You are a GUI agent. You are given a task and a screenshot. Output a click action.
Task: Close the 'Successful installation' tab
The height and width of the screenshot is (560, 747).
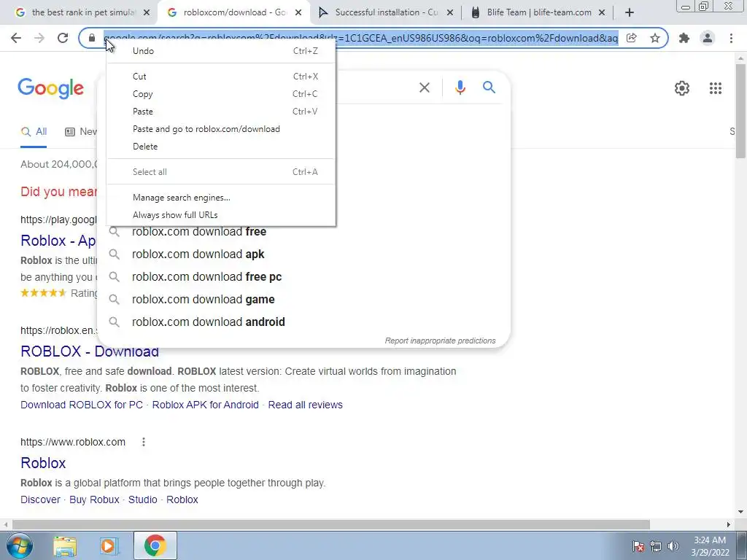[449, 12]
